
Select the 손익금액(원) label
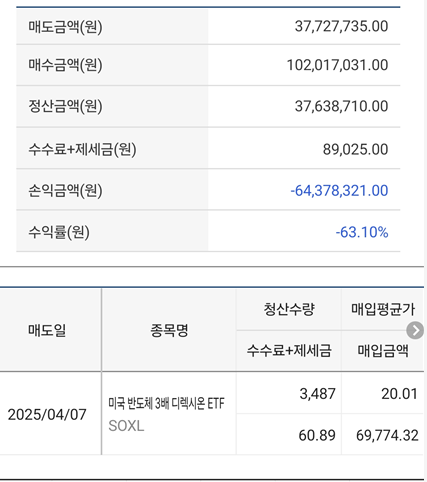pos(65,191)
